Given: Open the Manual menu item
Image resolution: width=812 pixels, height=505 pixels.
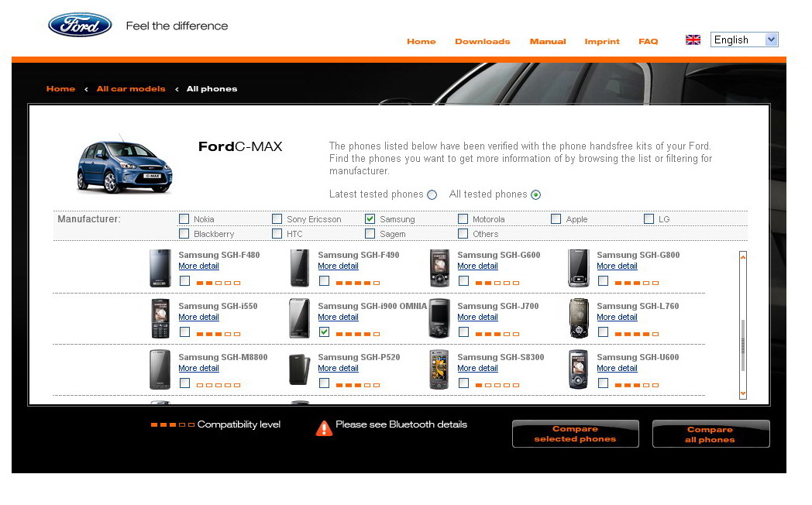Looking at the screenshot, I should pos(547,41).
